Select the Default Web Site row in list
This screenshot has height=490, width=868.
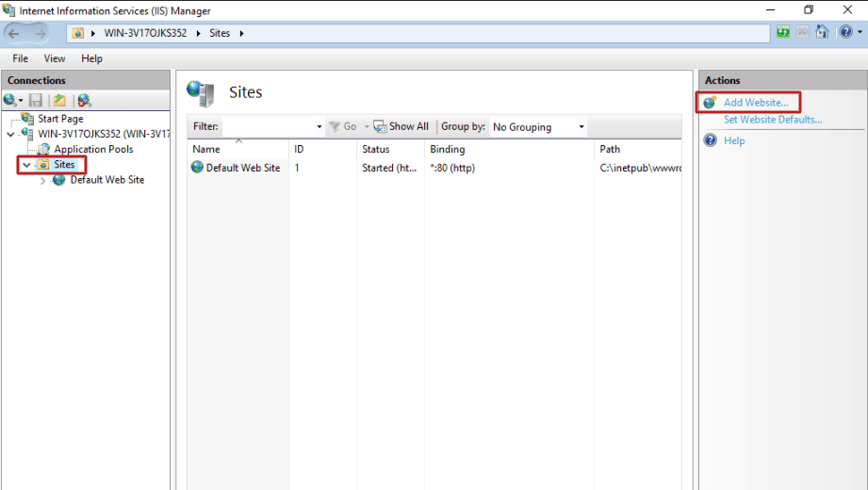click(435, 168)
